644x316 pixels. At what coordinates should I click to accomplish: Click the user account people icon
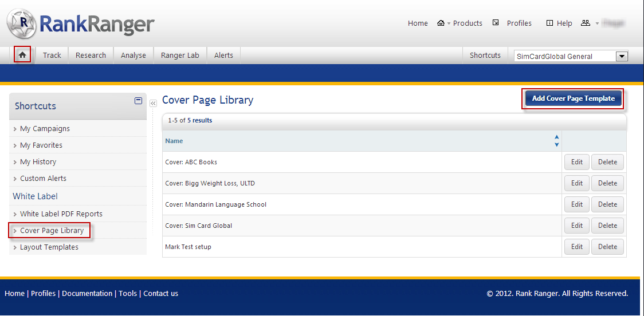(x=585, y=23)
